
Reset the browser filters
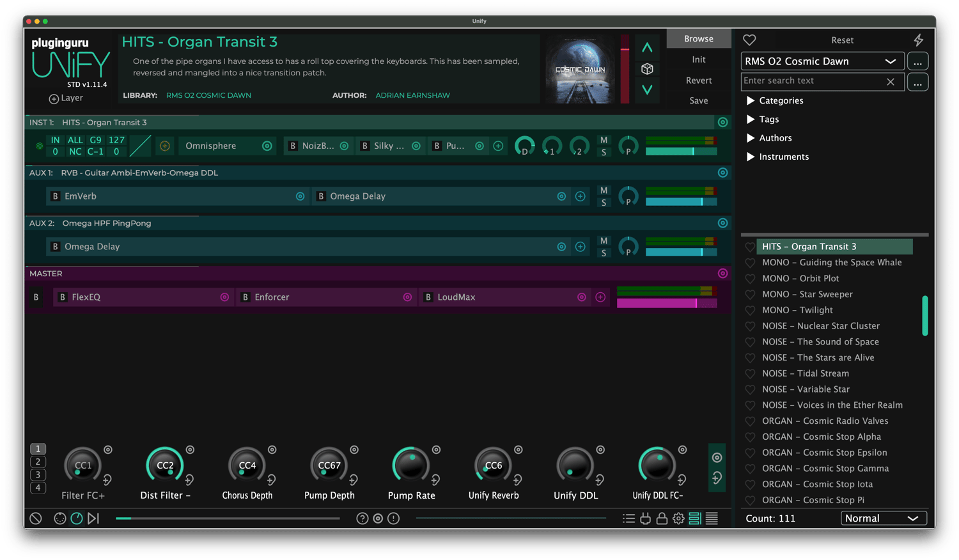tap(842, 40)
